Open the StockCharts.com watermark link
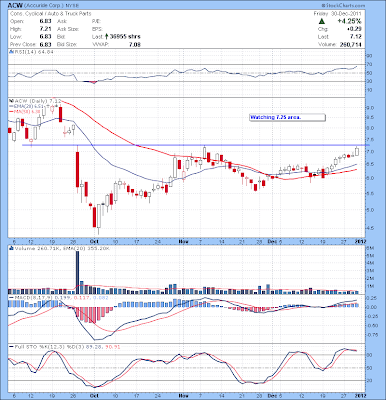Screen dimensions: 386x400 click(343, 6)
